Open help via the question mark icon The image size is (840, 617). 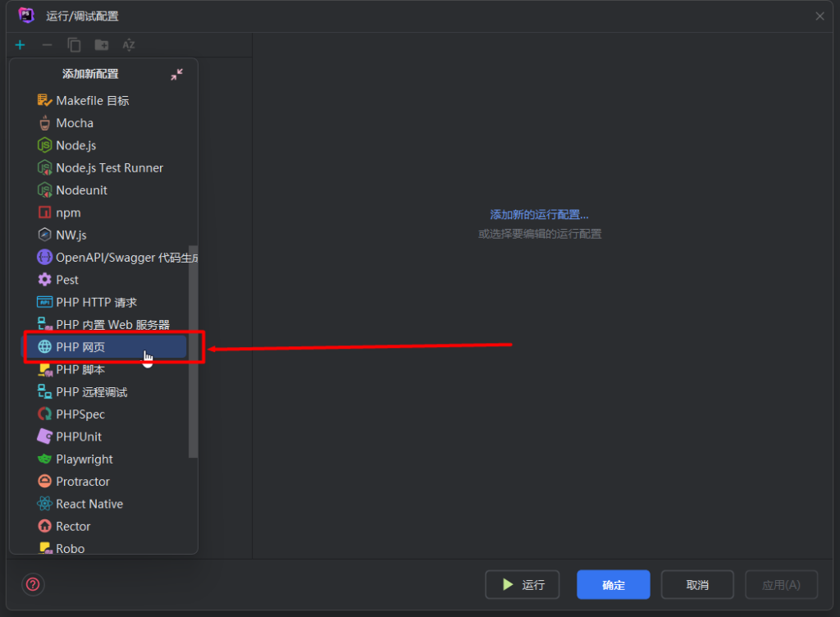32,584
